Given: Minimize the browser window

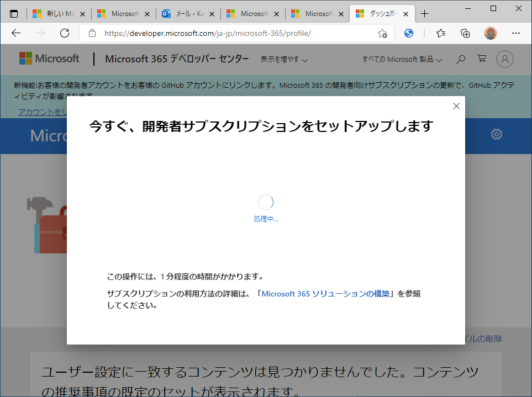Looking at the screenshot, I should (468, 8).
